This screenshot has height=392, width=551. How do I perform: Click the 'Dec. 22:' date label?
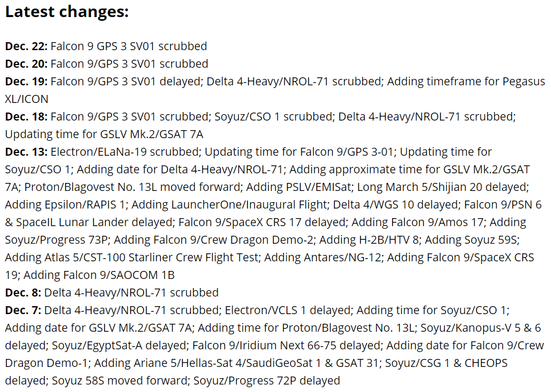[26, 46]
